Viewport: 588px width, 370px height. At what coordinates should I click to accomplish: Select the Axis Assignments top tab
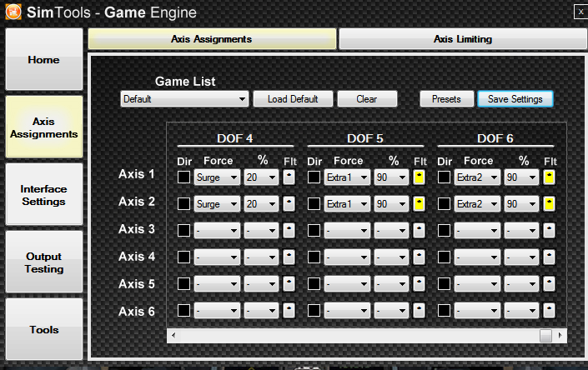point(212,39)
